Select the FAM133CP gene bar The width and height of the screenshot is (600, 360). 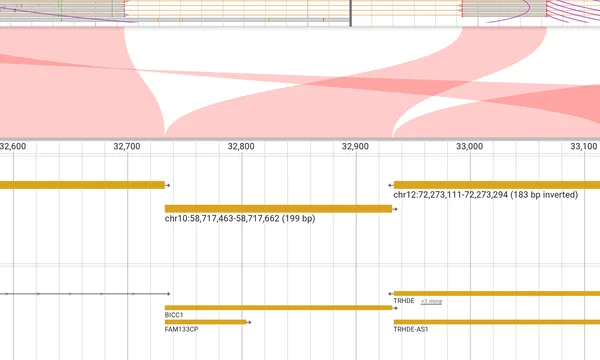pyautogui.click(x=206, y=322)
